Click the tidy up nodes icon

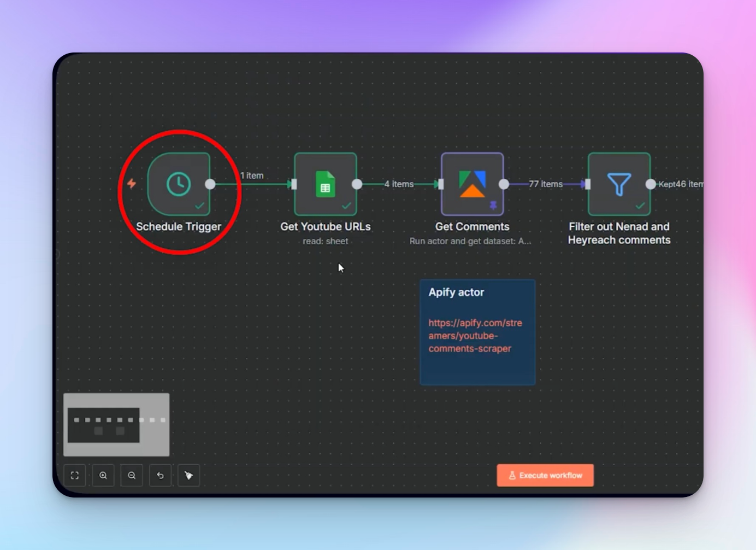point(188,476)
